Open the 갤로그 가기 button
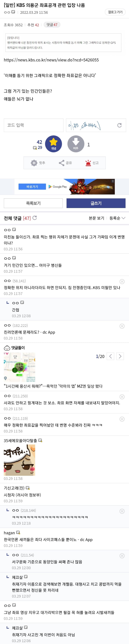Image resolution: width=129 pixels, height=644 pixels. 115,12
